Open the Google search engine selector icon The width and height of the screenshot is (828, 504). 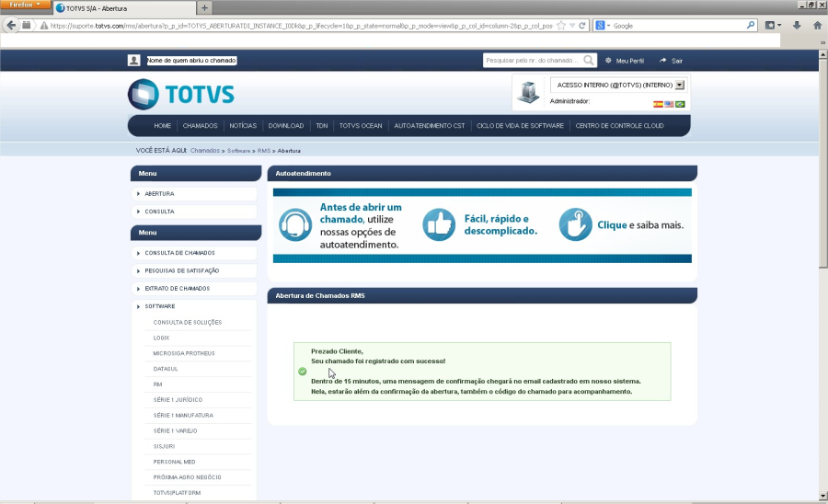coord(603,26)
